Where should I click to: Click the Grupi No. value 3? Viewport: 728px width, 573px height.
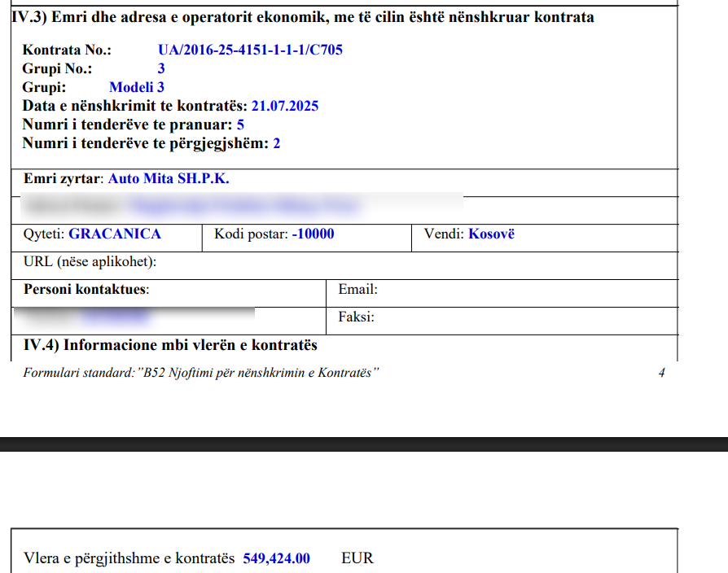coord(161,69)
